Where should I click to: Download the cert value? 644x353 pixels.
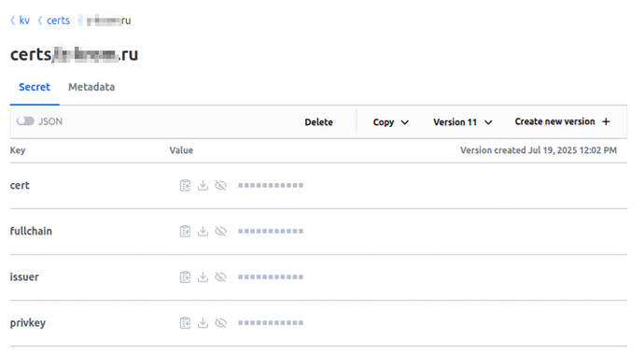[203, 186]
